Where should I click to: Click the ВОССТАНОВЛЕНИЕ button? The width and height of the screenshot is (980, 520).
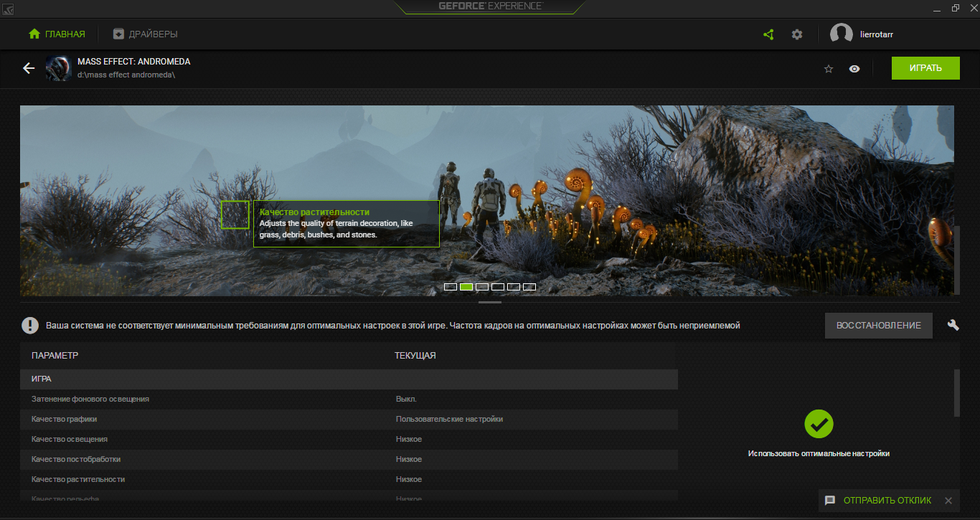(x=879, y=326)
